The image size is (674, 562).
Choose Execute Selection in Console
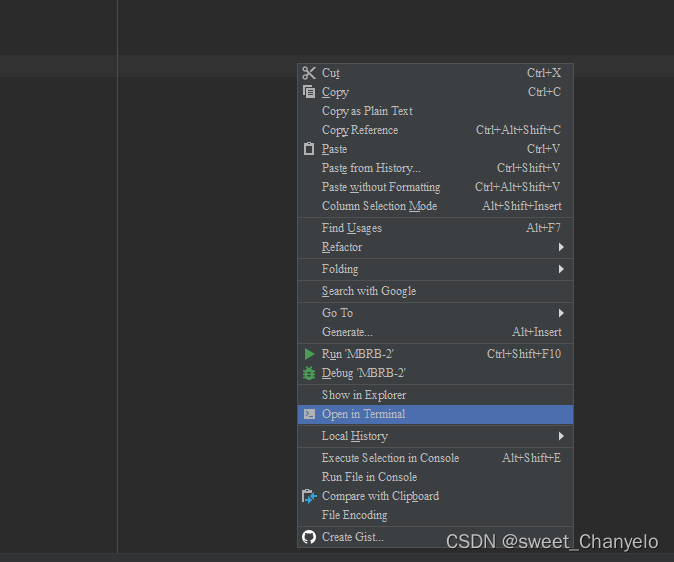[435, 458]
